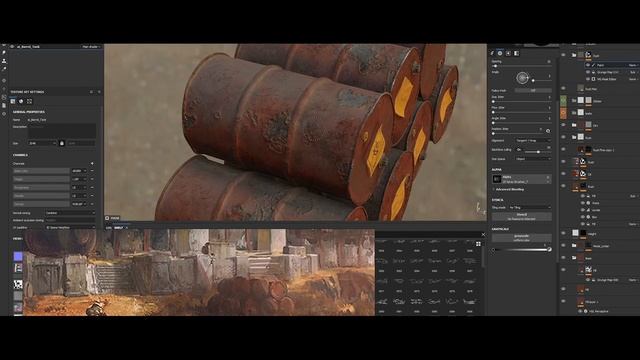
Task: Open blend mode dropdown on Paint row
Action: (633, 65)
